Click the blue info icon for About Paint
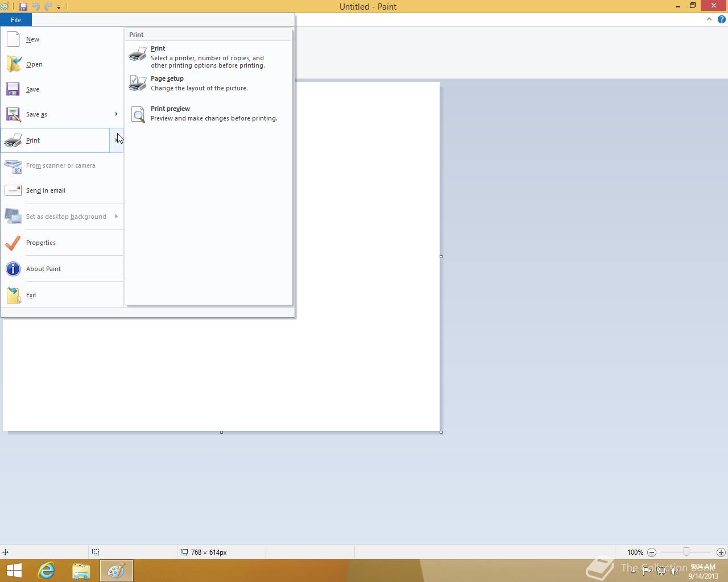Screen dimensions: 728x582 [x=13, y=269]
